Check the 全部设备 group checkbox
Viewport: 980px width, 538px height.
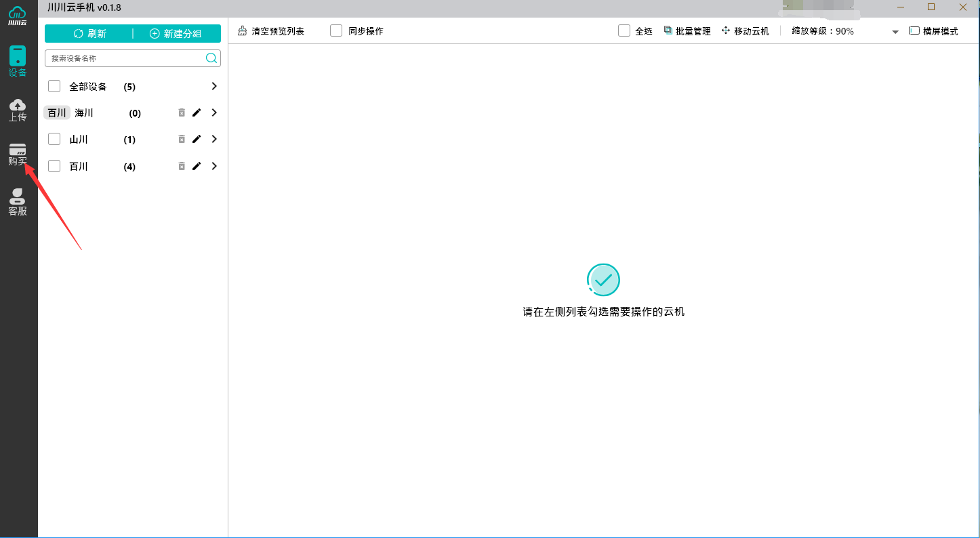(x=54, y=86)
